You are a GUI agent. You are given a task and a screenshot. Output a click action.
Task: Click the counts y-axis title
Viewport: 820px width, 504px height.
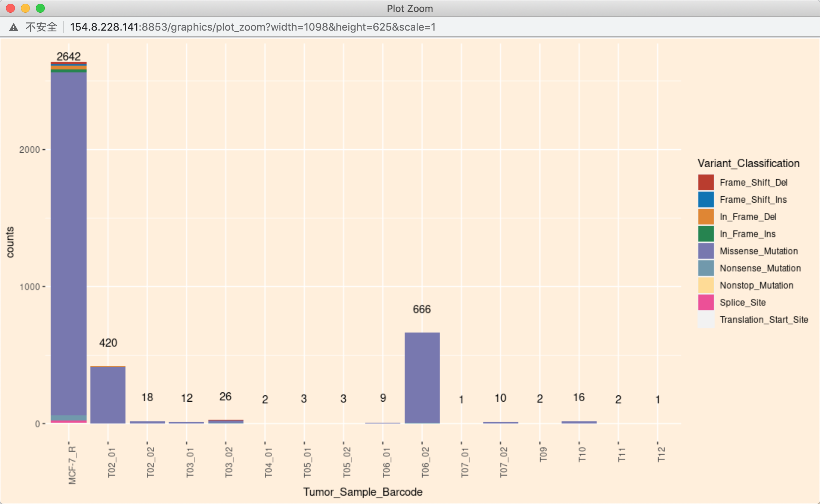10,242
